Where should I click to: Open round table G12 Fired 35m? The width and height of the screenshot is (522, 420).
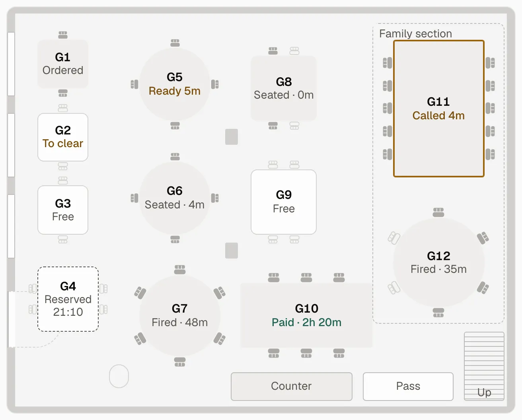tap(439, 262)
